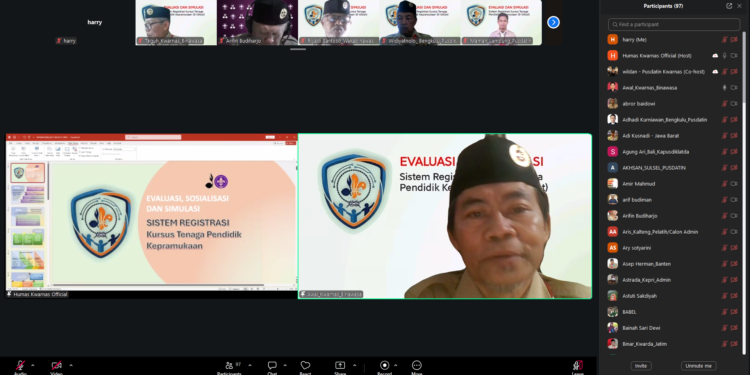Toggle muted mic of BABEL
The image size is (750, 375).
pyautogui.click(x=725, y=312)
